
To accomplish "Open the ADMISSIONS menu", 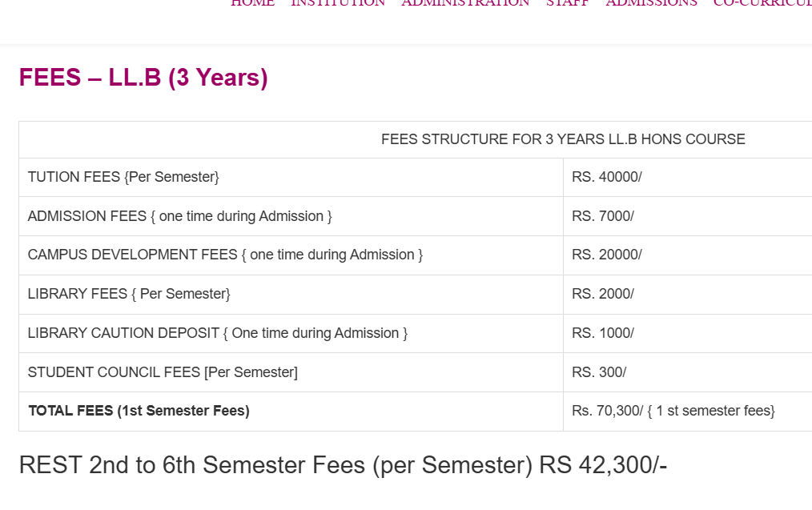I will pos(651,3).
